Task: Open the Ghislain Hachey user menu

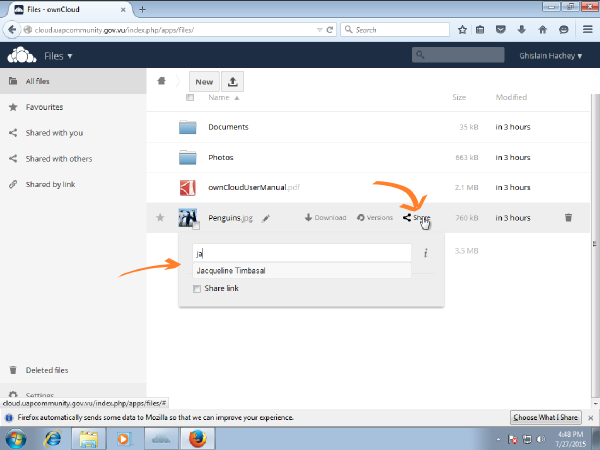Action: (550, 56)
